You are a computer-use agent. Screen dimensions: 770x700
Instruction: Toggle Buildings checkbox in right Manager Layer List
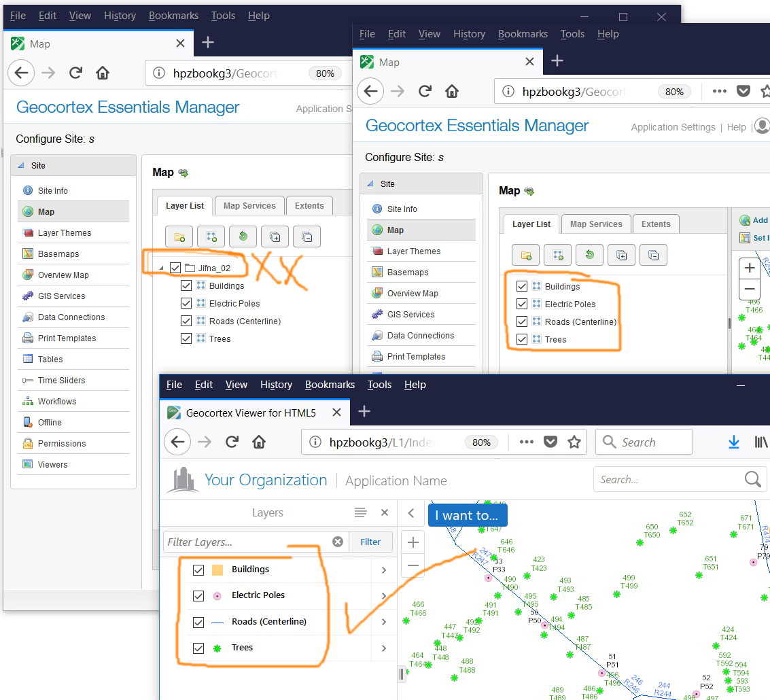click(x=522, y=286)
